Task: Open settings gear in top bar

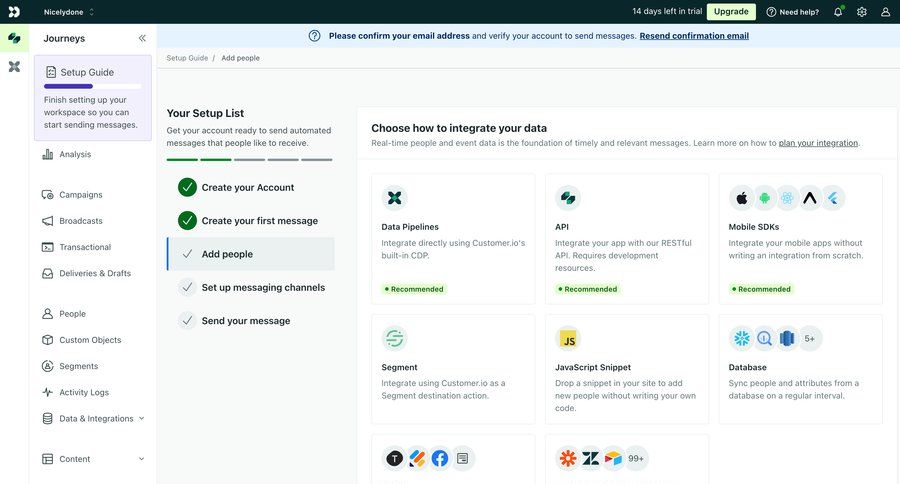Action: 862,11
